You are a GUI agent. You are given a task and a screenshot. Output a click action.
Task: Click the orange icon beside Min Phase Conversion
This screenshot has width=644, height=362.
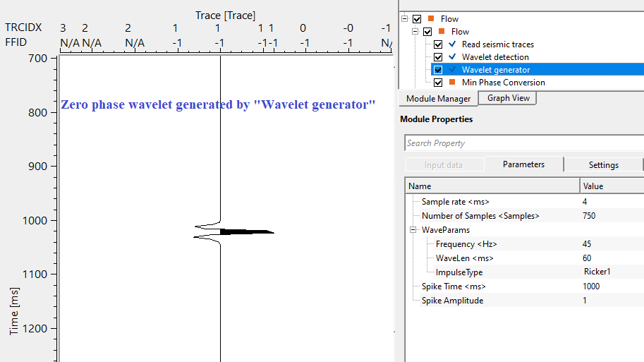(x=451, y=83)
